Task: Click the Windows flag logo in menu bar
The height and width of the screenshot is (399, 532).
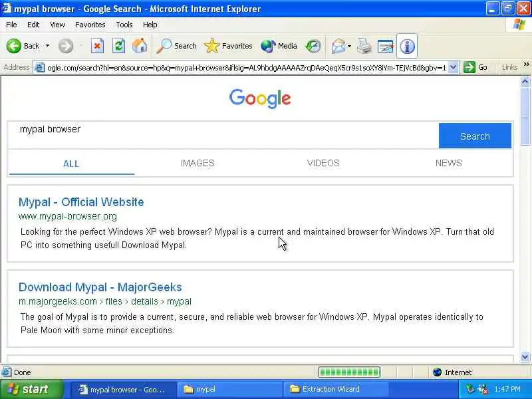Action: coord(519,25)
